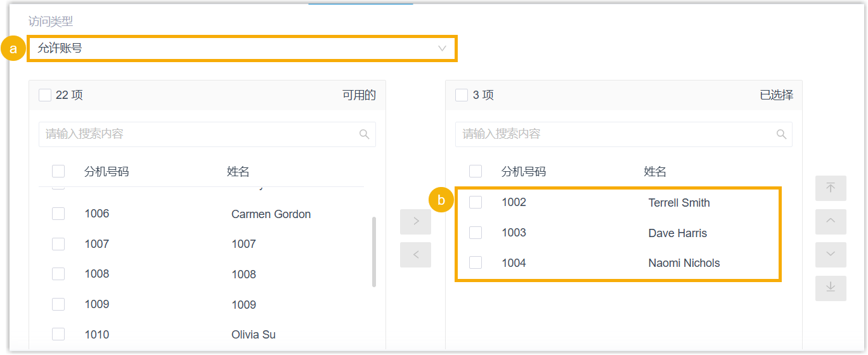Select all 22 items checkbox in available panel

(x=45, y=95)
